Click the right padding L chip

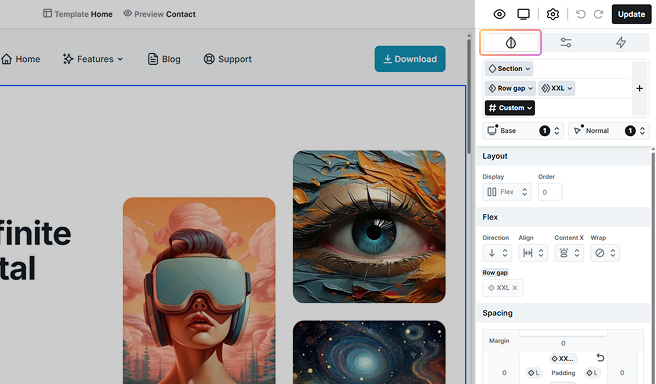point(592,373)
